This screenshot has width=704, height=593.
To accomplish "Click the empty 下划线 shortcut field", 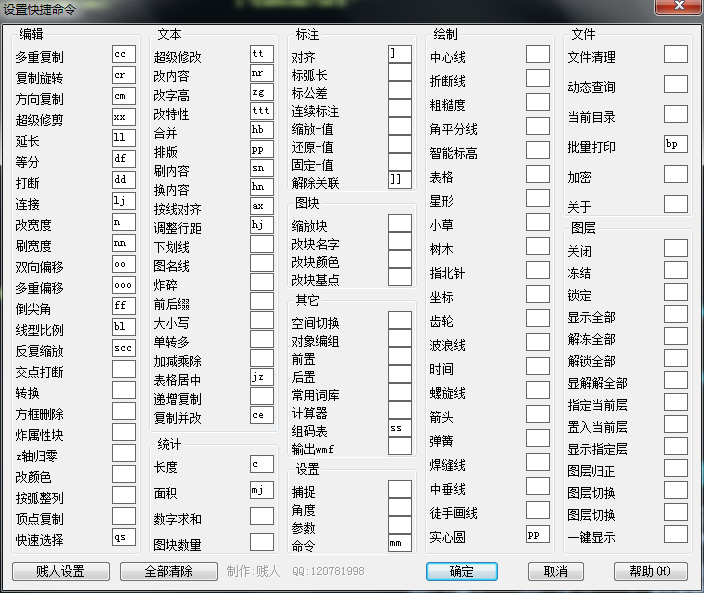I will [x=262, y=244].
